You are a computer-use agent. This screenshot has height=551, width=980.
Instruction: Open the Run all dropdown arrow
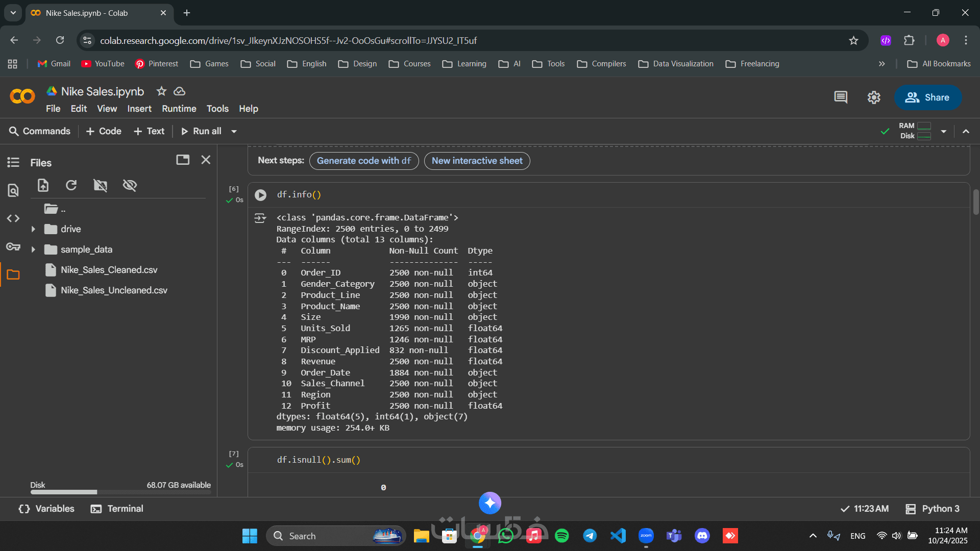(234, 132)
